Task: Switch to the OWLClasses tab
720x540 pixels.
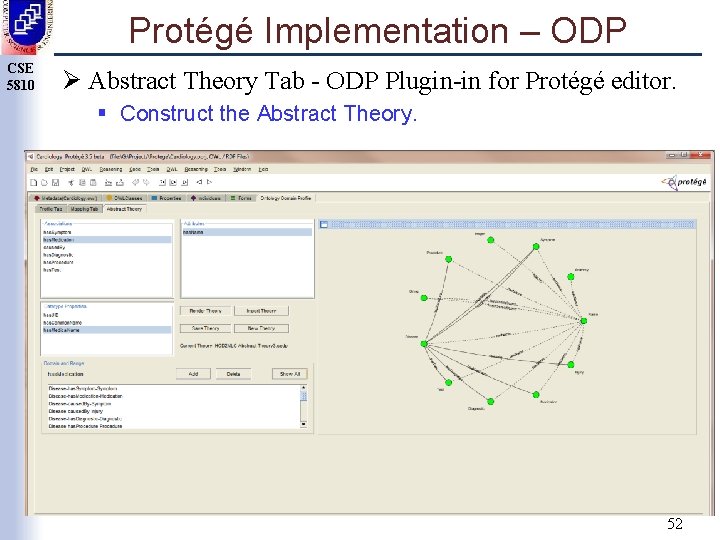Action: point(124,198)
